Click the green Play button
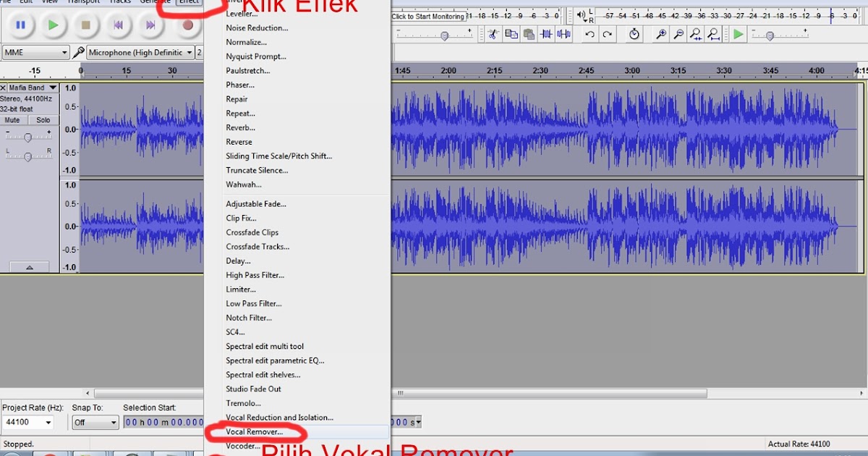The height and width of the screenshot is (456, 868). click(x=53, y=25)
